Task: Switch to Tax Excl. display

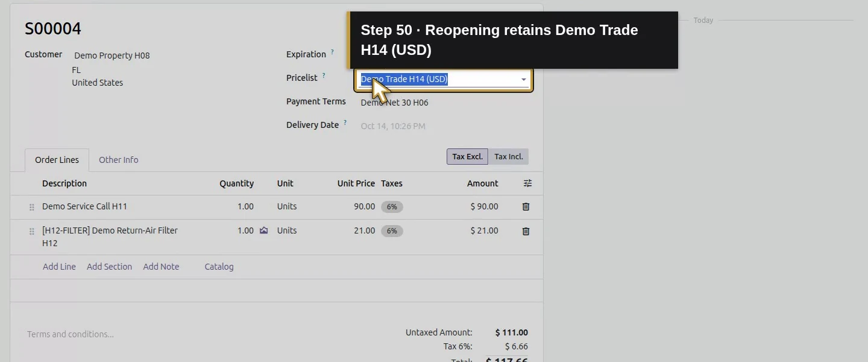Action: pyautogui.click(x=467, y=157)
